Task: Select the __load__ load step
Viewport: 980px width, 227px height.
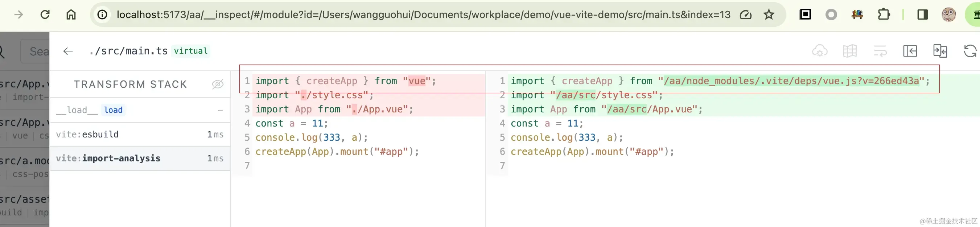Action: tap(140, 110)
